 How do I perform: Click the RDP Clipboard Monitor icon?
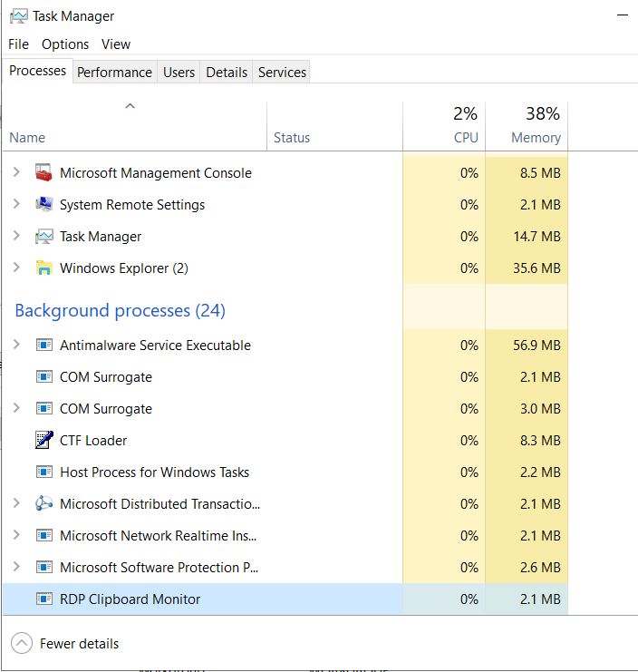(x=43, y=599)
